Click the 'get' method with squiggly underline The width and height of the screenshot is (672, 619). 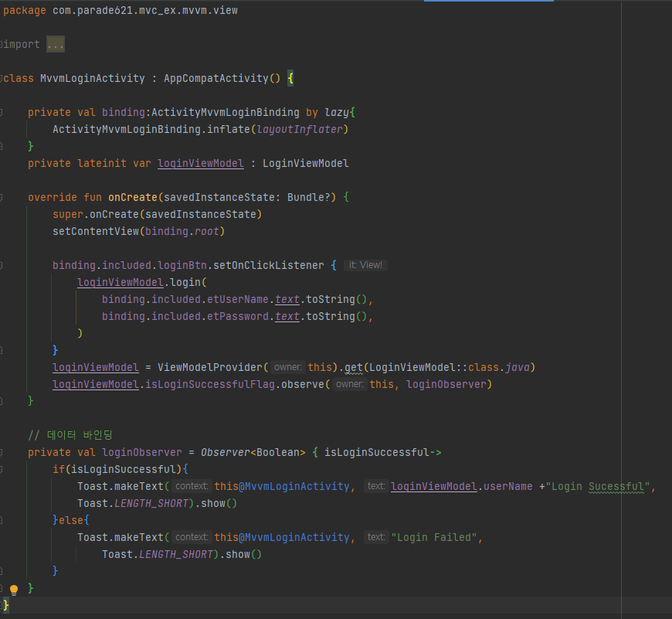[354, 368]
